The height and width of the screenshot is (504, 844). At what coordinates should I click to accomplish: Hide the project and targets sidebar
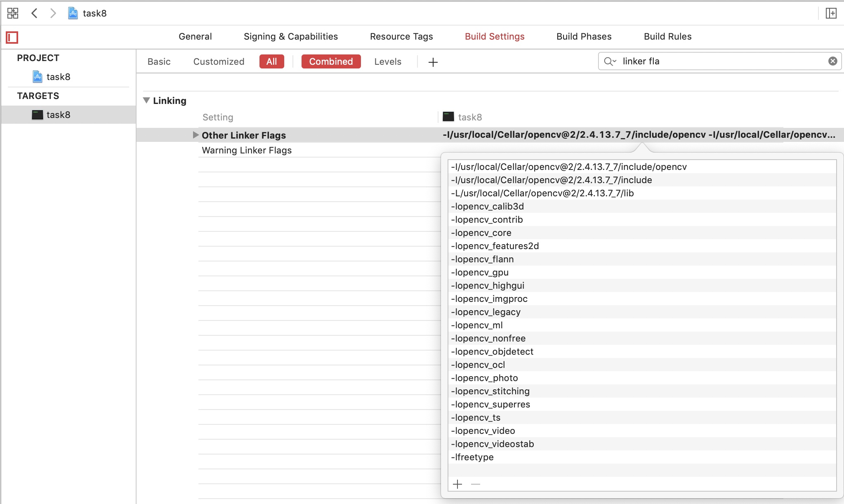point(12,38)
